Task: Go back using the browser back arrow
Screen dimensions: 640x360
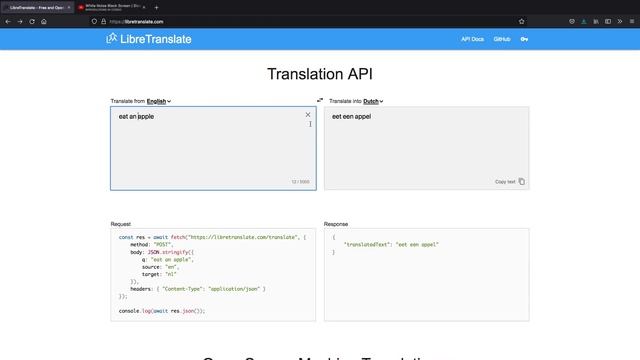Action: pyautogui.click(x=8, y=22)
